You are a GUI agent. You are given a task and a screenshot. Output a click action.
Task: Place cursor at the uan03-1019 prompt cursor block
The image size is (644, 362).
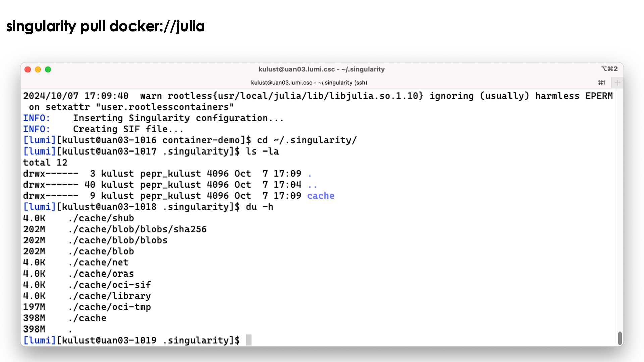tap(249, 340)
